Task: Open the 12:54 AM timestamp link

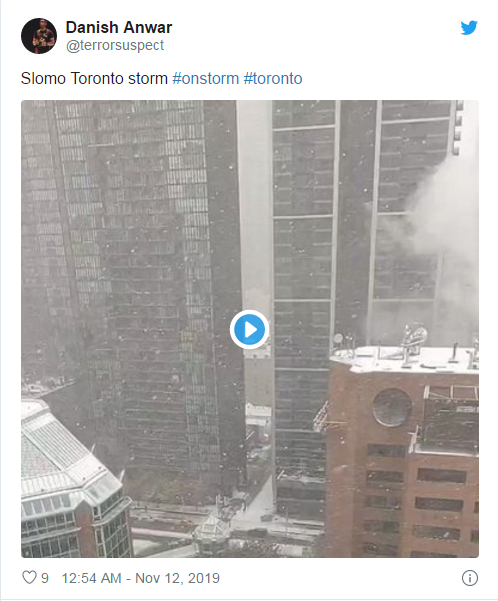Action: 91,578
